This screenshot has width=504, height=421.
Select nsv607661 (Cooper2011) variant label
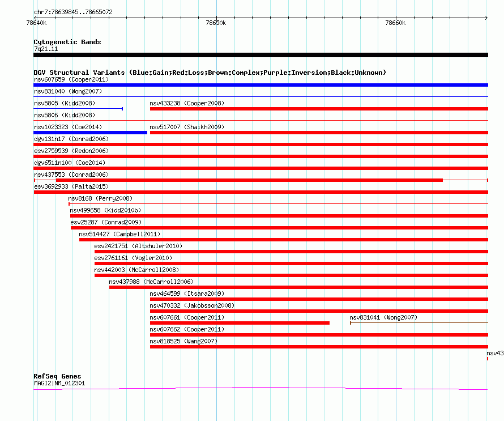pyautogui.click(x=187, y=317)
